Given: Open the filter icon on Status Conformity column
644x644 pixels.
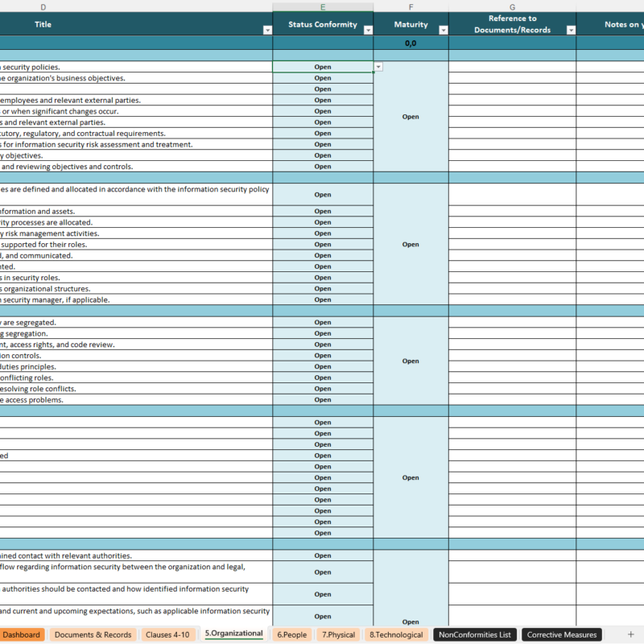Looking at the screenshot, I should click(368, 30).
